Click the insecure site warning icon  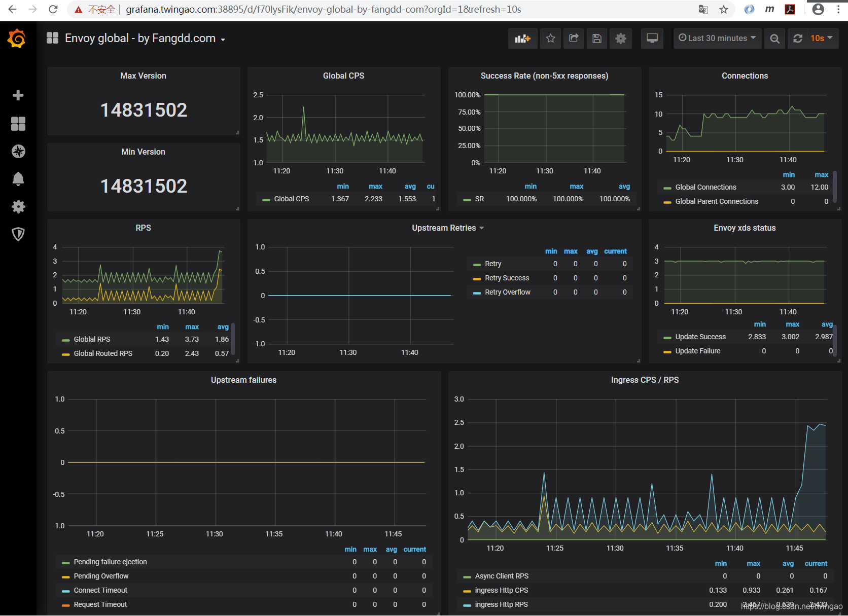tap(78, 9)
